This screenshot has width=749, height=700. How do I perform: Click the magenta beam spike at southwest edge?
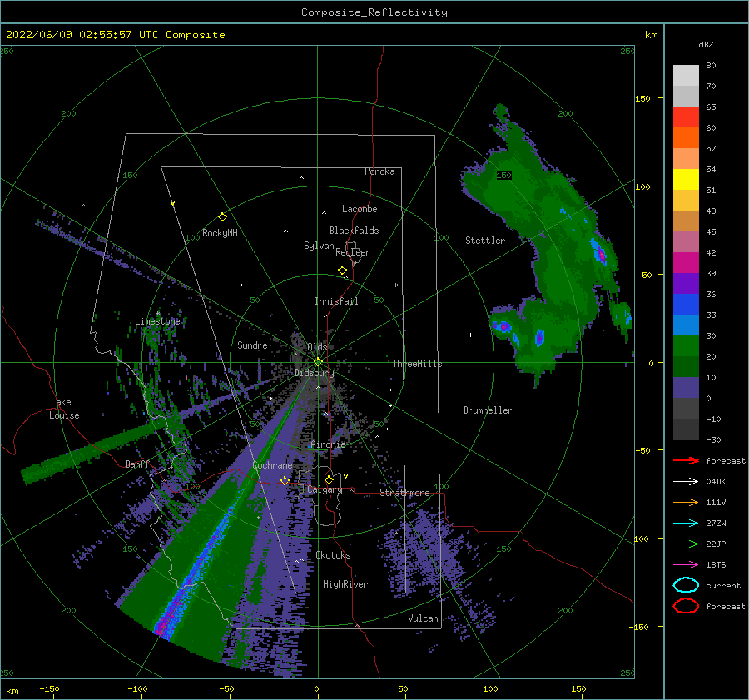tap(162, 626)
